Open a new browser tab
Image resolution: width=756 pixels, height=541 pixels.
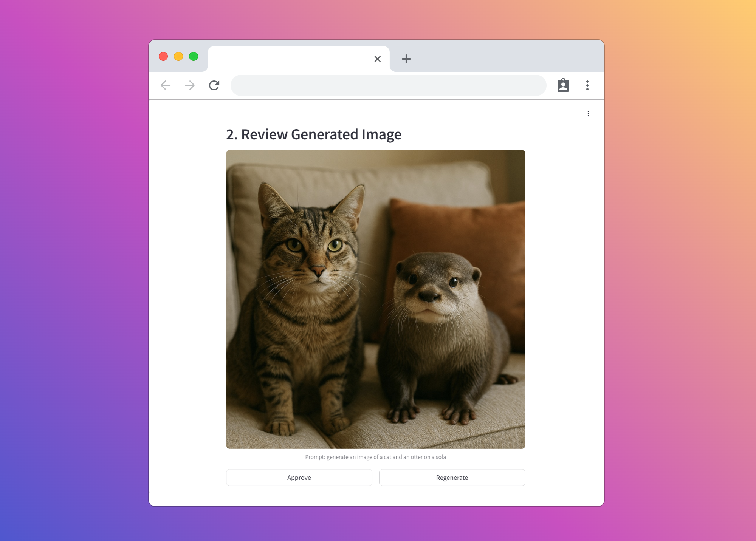[406, 59]
